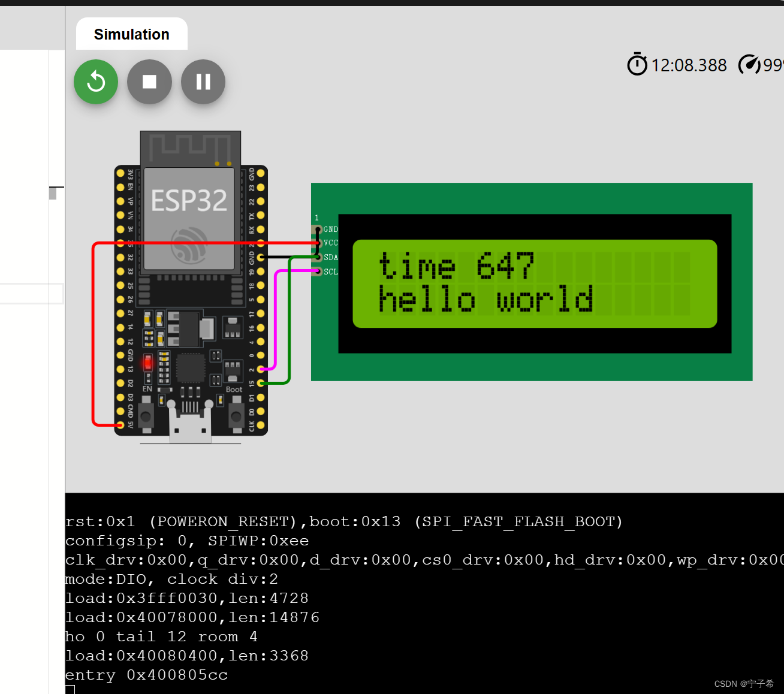Click the SDA pin on the LCD module
The width and height of the screenshot is (784, 694).
tap(318, 257)
